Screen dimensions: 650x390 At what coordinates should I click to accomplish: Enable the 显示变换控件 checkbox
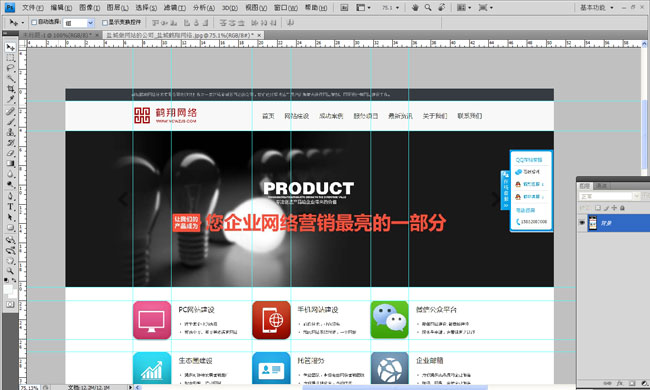pyautogui.click(x=105, y=22)
